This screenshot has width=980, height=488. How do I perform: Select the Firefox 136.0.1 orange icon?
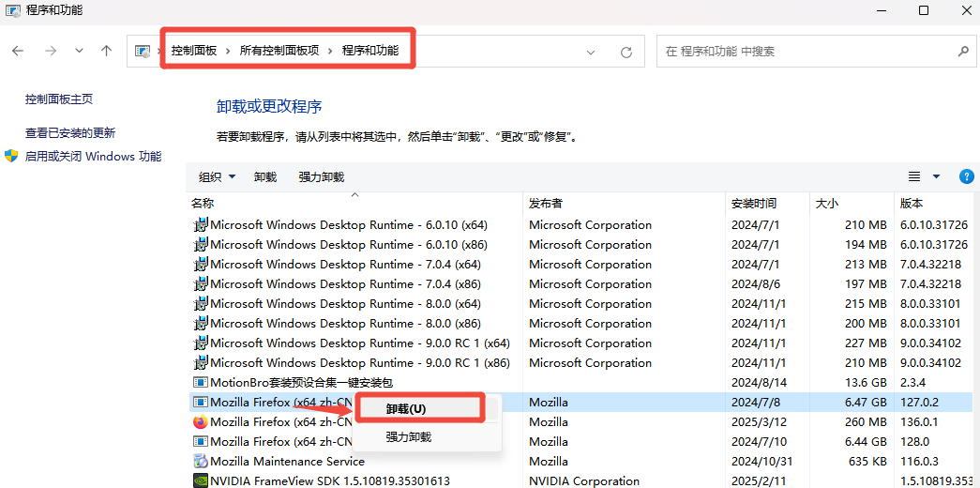tap(200, 421)
